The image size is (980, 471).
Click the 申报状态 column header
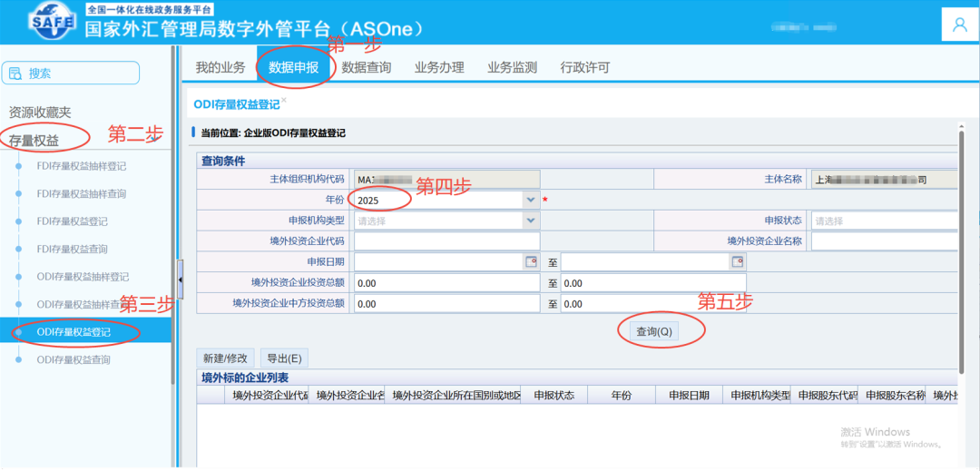[554, 396]
